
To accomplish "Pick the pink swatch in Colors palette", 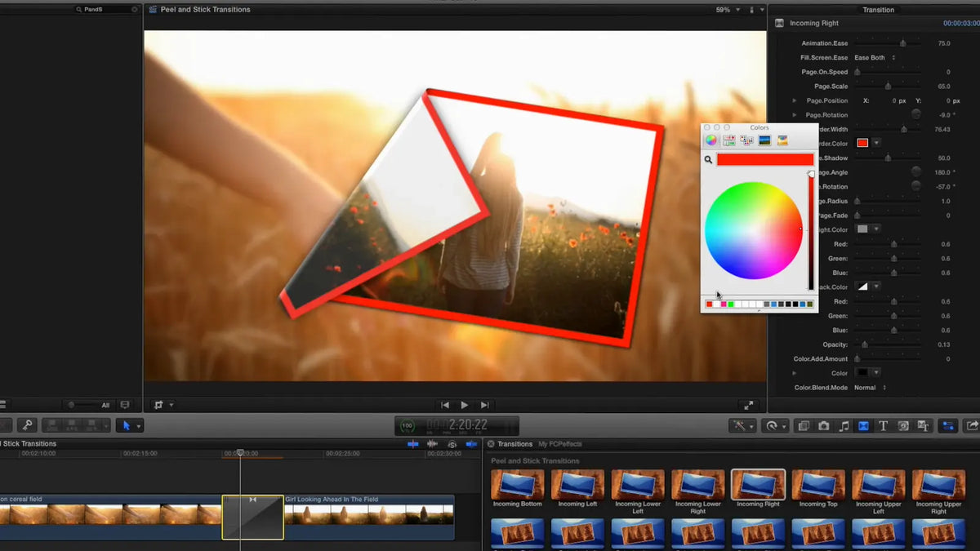I will (723, 304).
